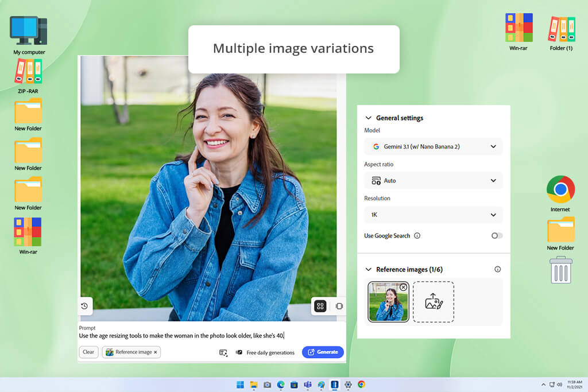
Task: Show info for Use Google Search
Action: click(417, 236)
